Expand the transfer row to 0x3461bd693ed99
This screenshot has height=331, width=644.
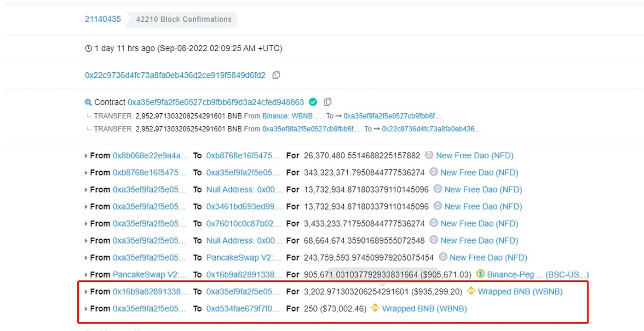(86, 207)
